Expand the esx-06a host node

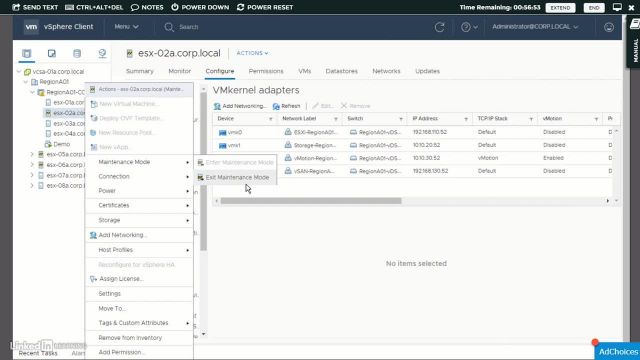pos(32,165)
